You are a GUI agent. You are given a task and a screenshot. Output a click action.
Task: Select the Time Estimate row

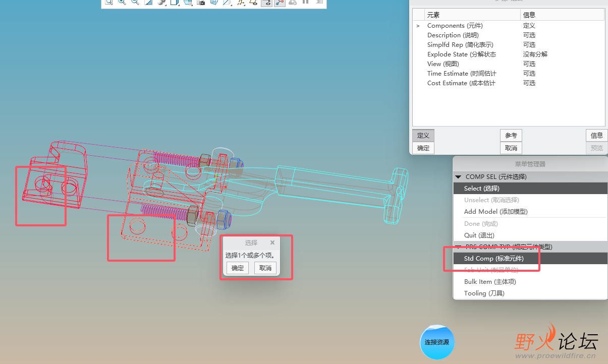509,74
